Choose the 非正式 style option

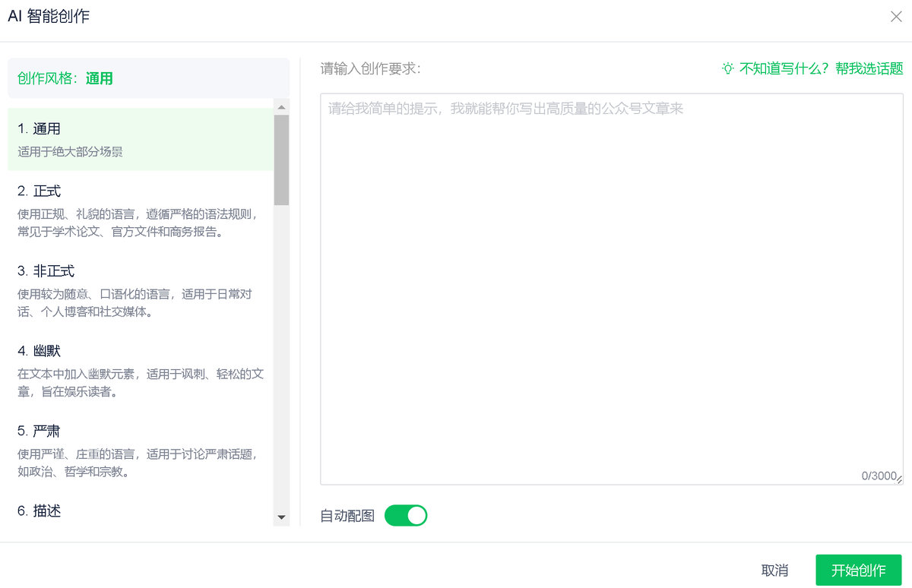coord(141,291)
